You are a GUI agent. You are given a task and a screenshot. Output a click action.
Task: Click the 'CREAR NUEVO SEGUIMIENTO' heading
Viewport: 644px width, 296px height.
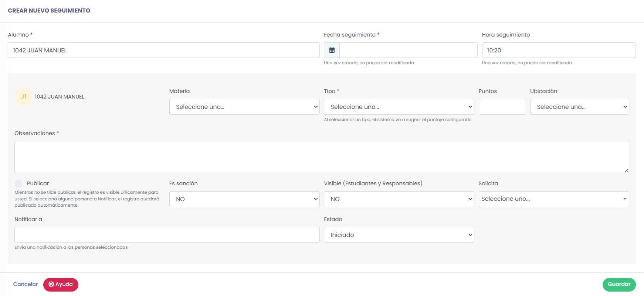pos(49,11)
